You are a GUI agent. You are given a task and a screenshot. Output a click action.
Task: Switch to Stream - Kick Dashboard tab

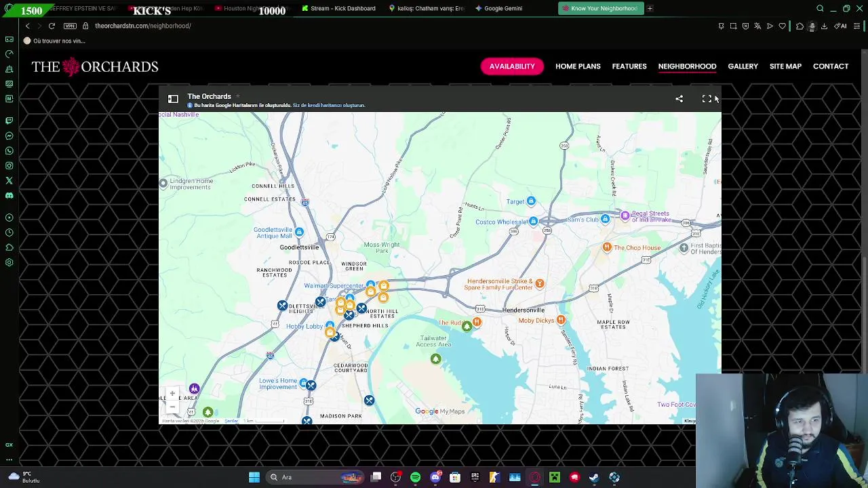339,8
